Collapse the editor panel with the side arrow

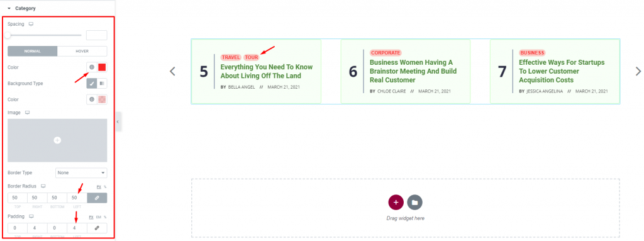click(118, 121)
